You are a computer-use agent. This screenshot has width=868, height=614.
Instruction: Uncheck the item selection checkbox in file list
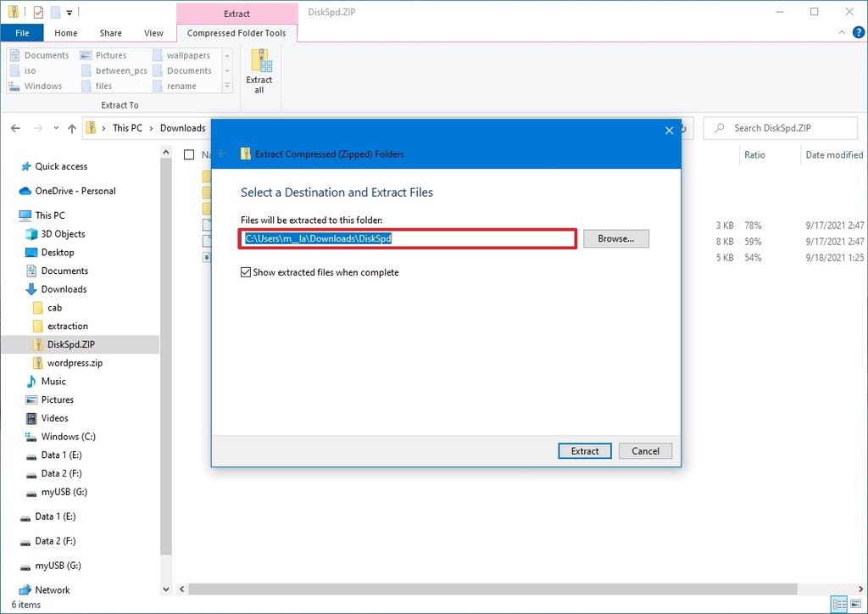point(190,155)
